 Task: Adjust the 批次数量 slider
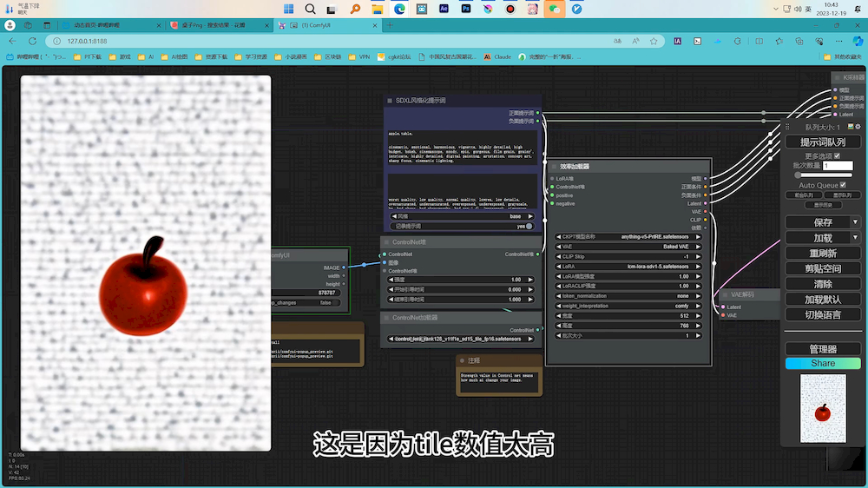799,175
